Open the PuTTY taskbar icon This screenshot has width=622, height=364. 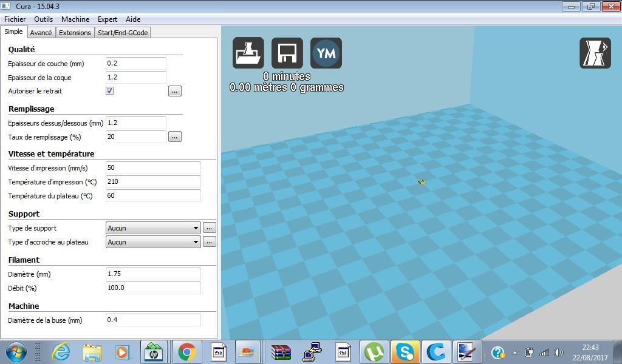312,352
